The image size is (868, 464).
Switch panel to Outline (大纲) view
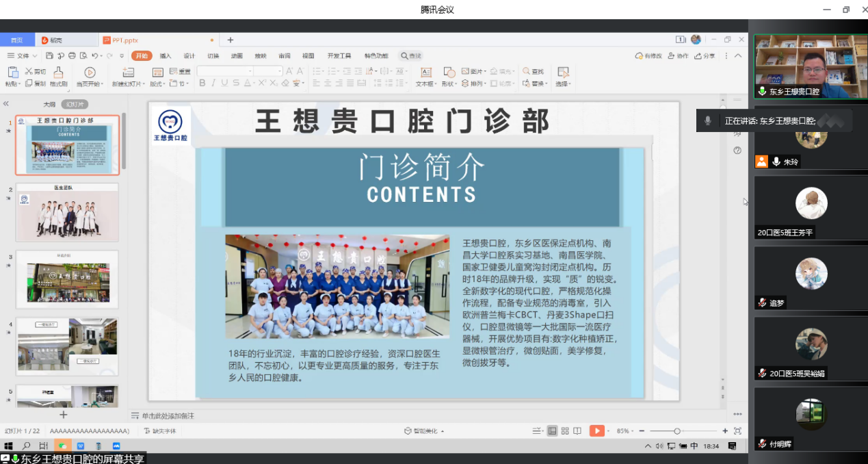[49, 105]
